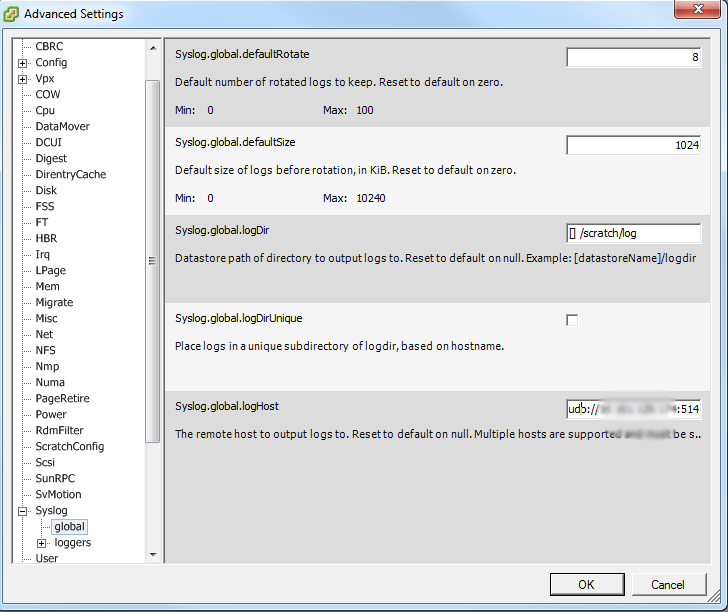
Task: Expand the Config tree node
Action: [22, 63]
